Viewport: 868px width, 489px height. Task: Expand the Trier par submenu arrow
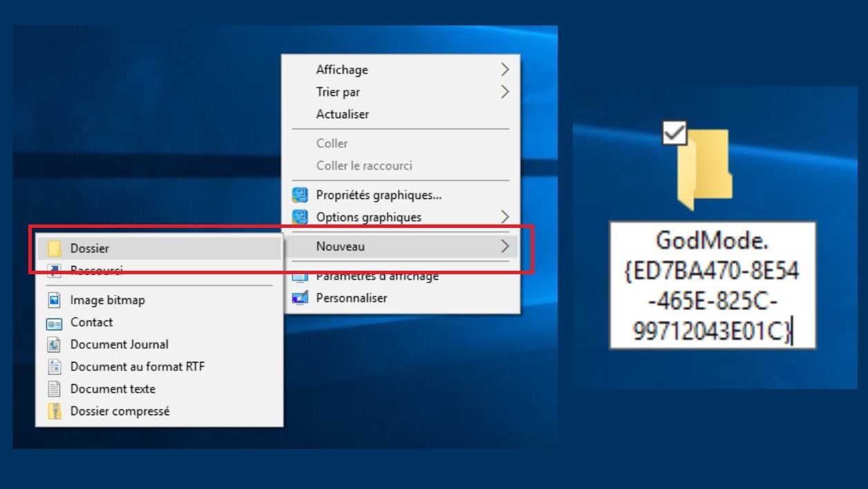[x=504, y=92]
